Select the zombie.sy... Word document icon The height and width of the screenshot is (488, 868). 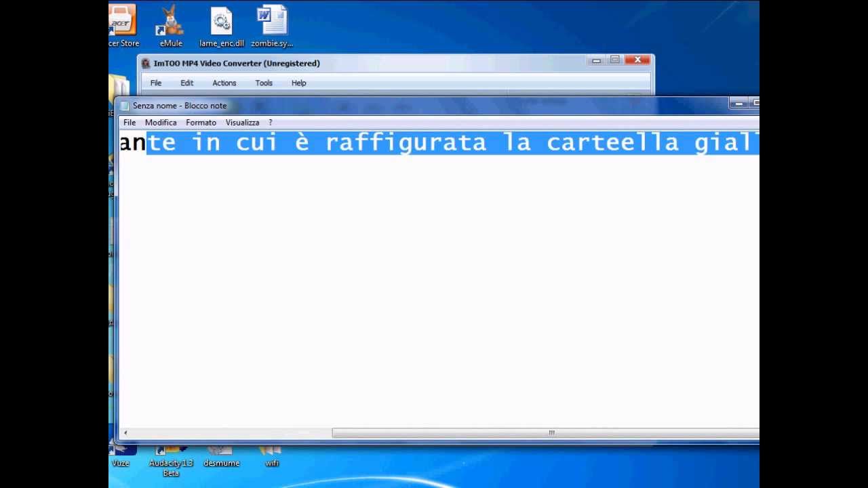pos(272,26)
